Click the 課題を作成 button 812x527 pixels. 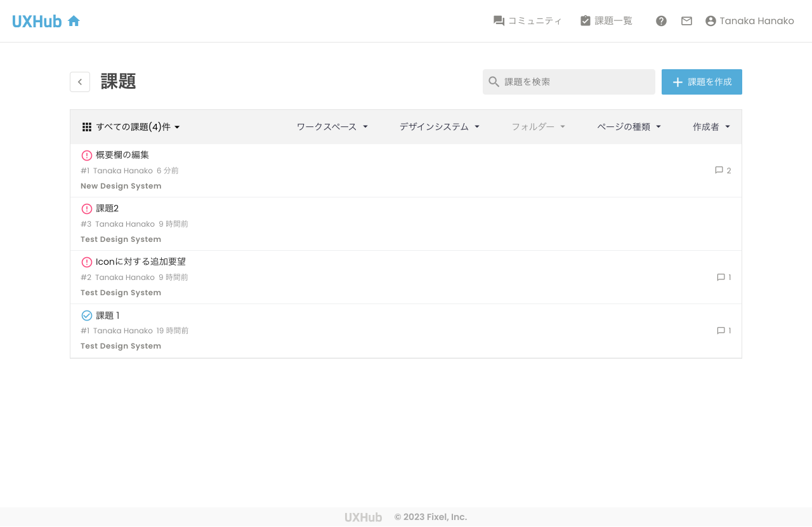point(702,81)
